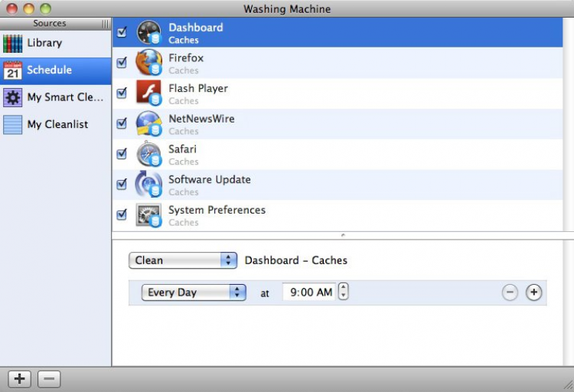The image size is (574, 392).
Task: Select the Safari row label
Action: (x=182, y=149)
